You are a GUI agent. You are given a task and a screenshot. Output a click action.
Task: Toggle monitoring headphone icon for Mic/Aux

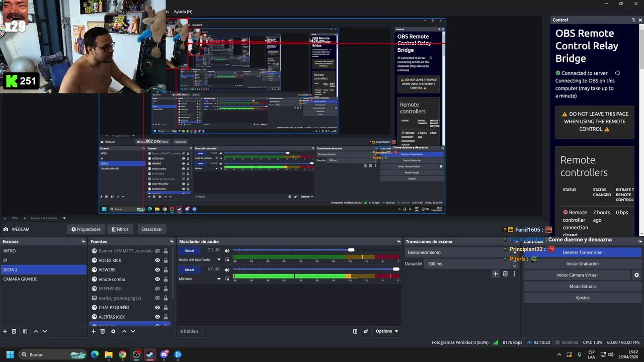pos(227,279)
